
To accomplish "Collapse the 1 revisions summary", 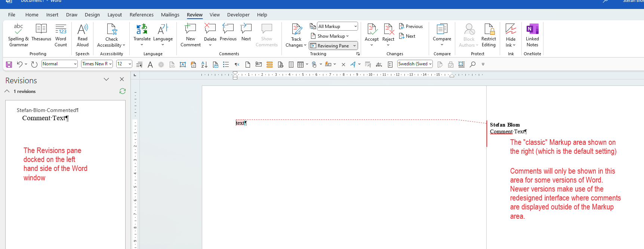I will [7, 91].
